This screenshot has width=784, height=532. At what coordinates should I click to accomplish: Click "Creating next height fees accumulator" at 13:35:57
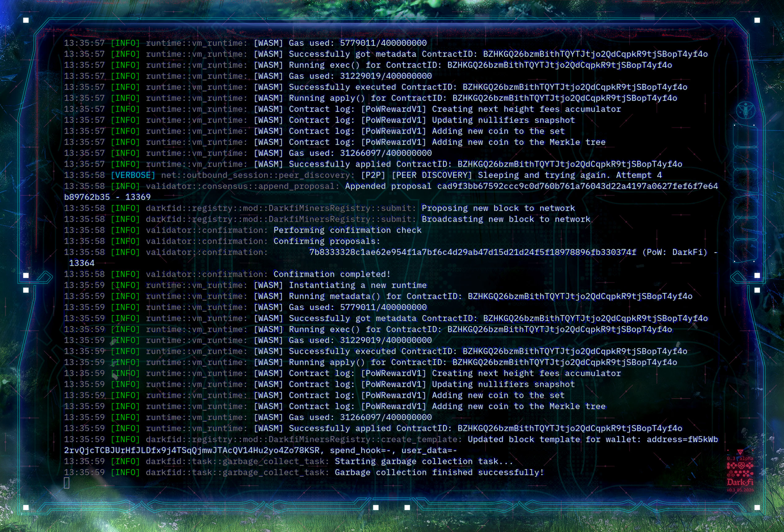526,109
